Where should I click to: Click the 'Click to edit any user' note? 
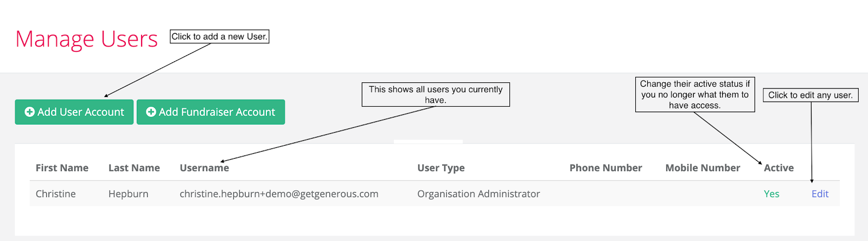pos(810,95)
